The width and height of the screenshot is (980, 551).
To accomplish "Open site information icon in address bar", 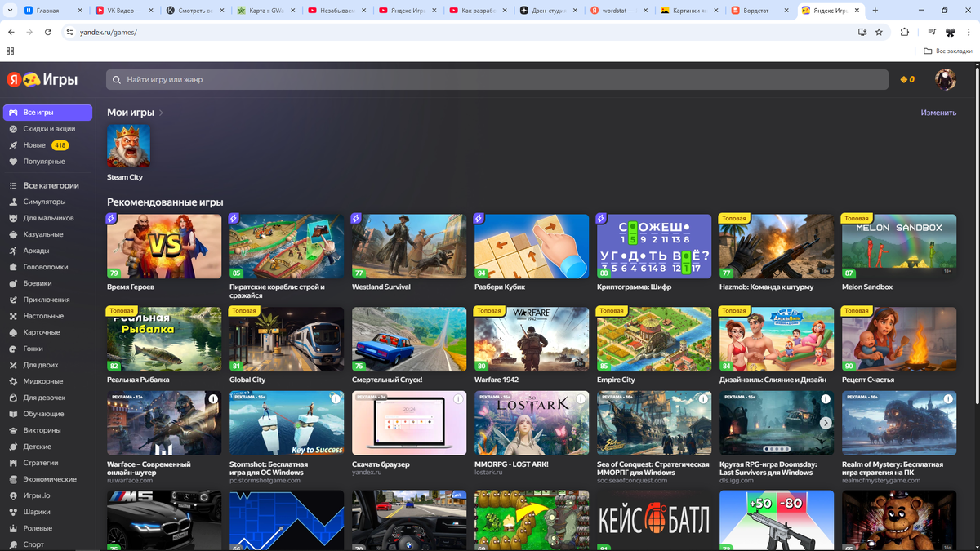I will point(70,32).
